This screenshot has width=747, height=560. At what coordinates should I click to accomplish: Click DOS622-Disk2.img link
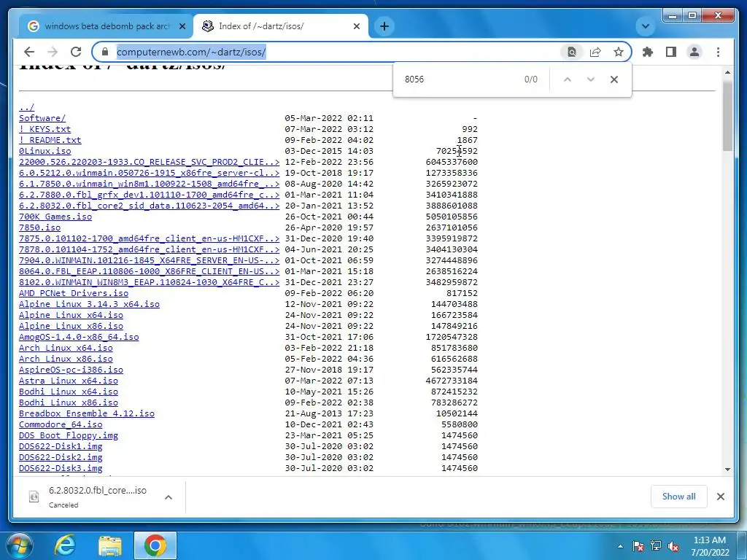pyautogui.click(x=61, y=458)
